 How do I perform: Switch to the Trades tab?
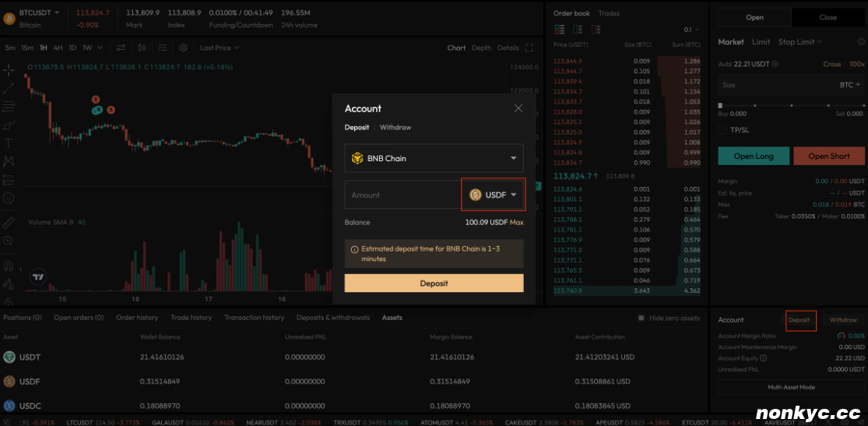click(x=609, y=13)
